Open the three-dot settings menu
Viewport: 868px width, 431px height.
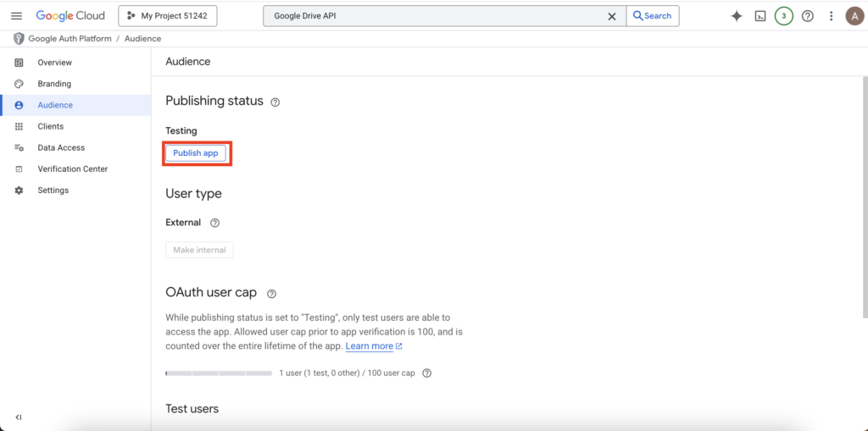[x=831, y=16]
